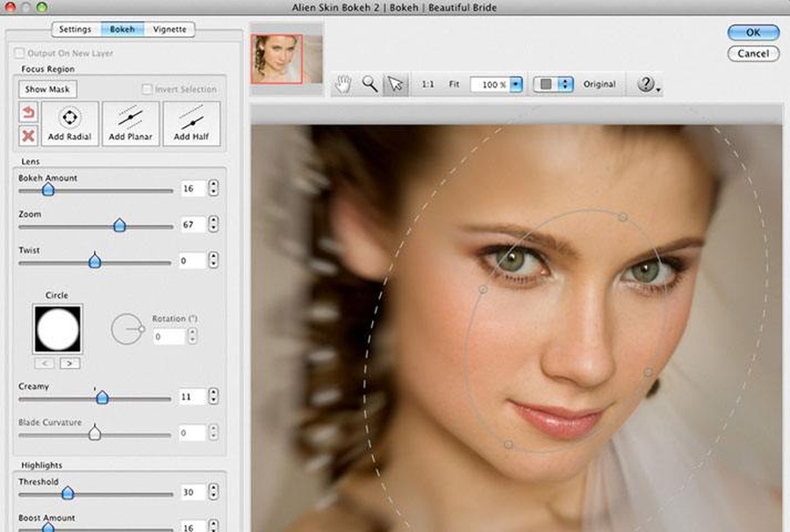Viewport: 790px width, 532px height.
Task: Click the Threshold value stepper arrows
Action: tap(213, 492)
